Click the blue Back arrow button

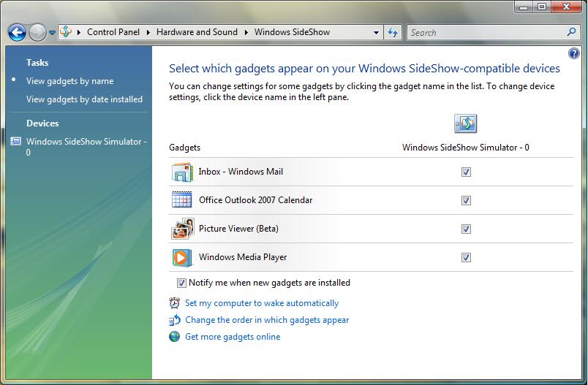click(17, 32)
